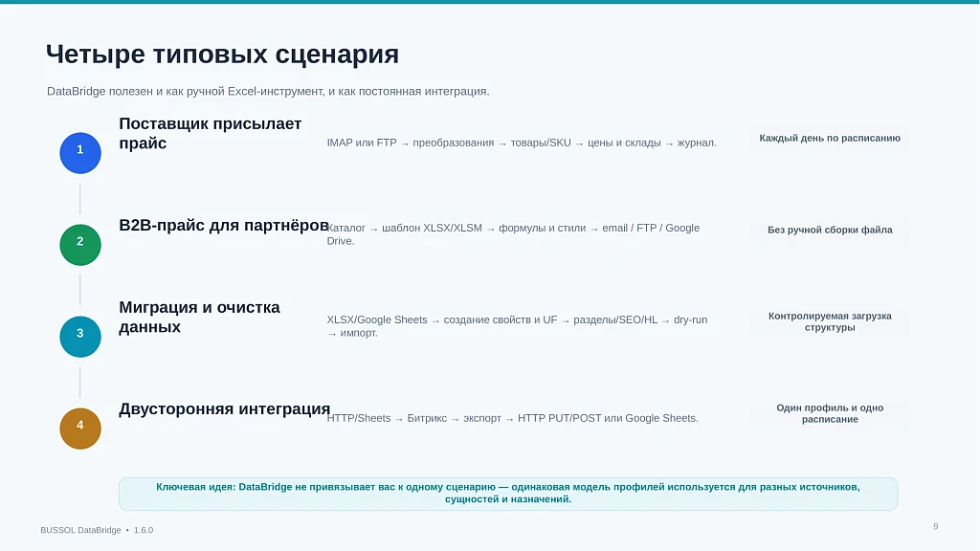
Task: Click the blue circle numbered 1
Action: (80, 153)
